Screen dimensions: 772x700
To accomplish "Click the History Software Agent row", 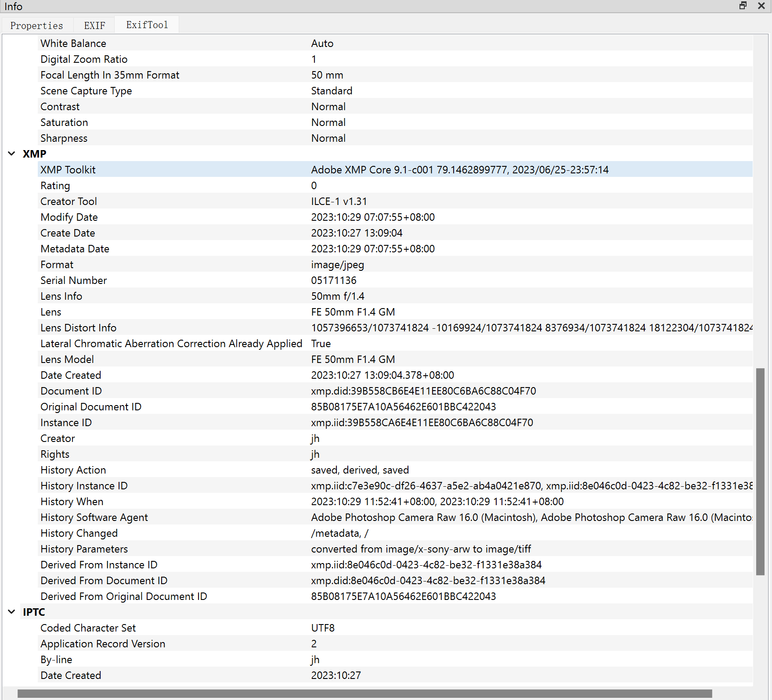I will (x=94, y=517).
